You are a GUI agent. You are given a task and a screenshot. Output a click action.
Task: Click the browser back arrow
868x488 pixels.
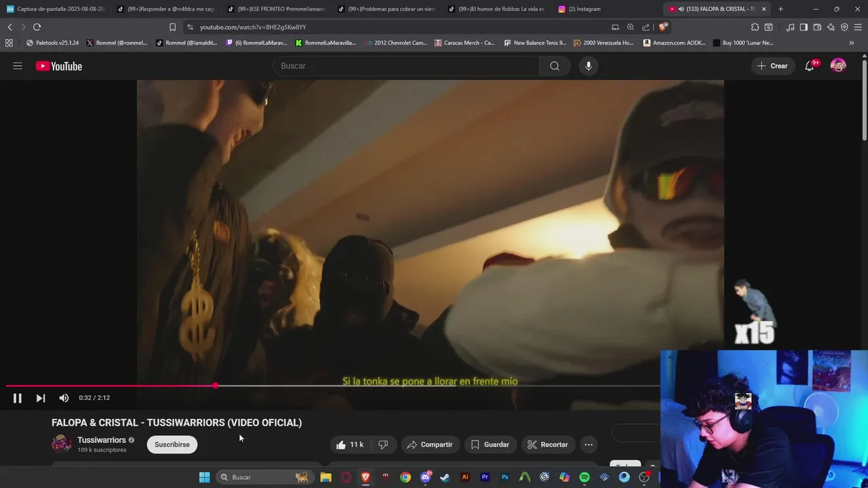pos(9,27)
